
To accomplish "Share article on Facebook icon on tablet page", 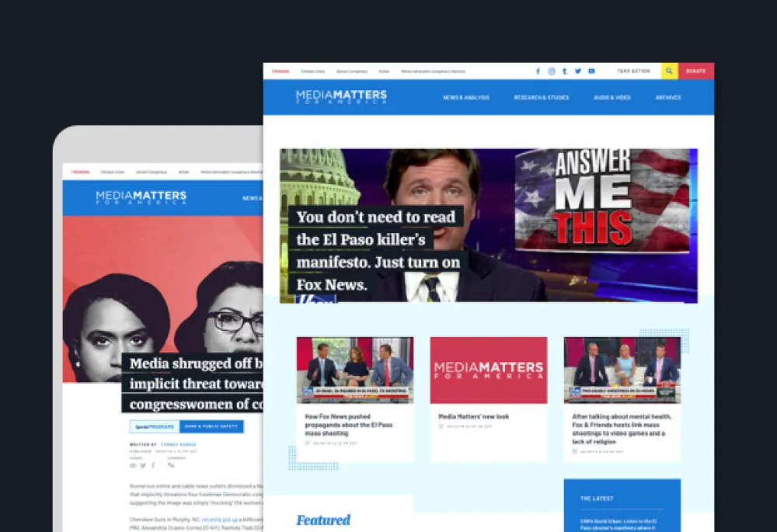I will pyautogui.click(x=153, y=466).
